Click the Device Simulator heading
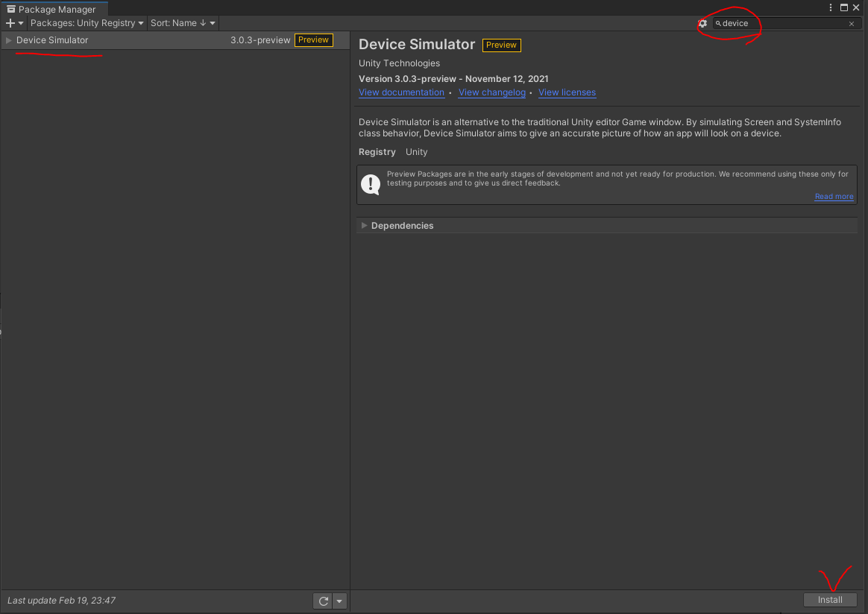Screen dimensions: 868x614 coord(417,44)
